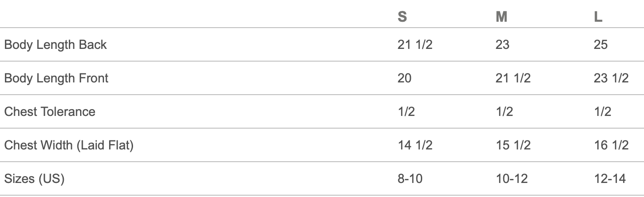The width and height of the screenshot is (644, 197).
Task: Click the 14 1/2 chest width value
Action: [x=415, y=145]
